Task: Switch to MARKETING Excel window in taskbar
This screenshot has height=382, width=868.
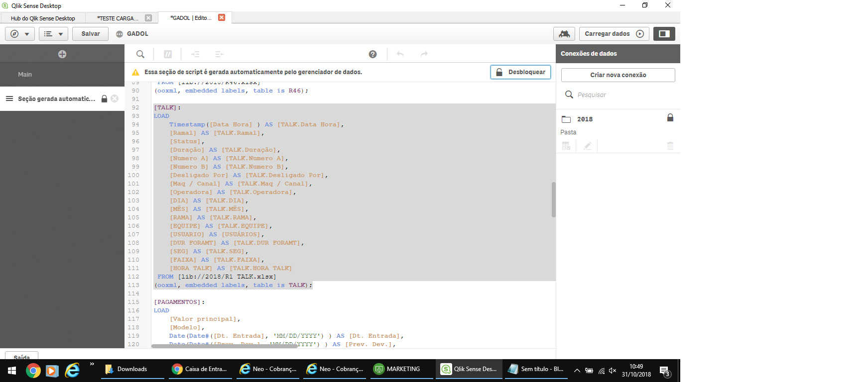Action: pyautogui.click(x=402, y=369)
